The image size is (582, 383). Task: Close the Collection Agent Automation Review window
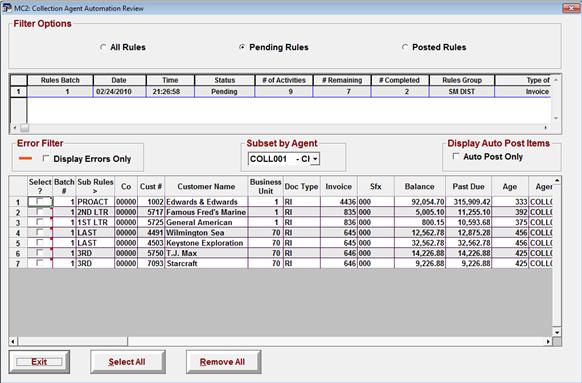(570, 7)
